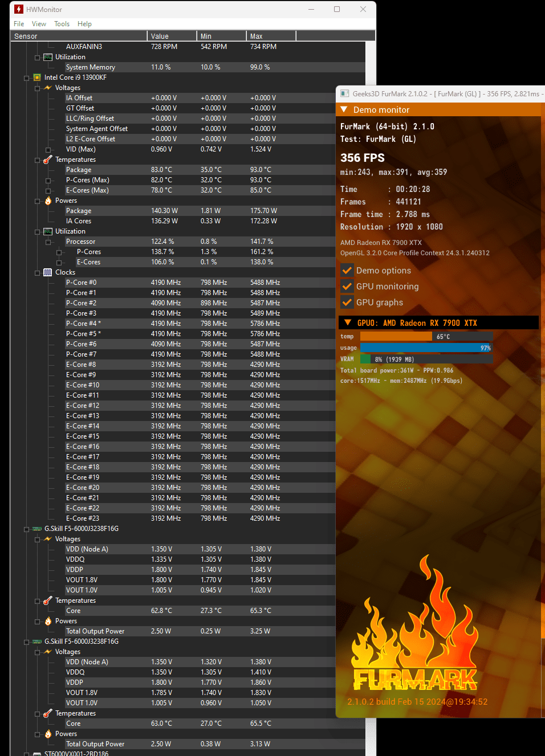The width and height of the screenshot is (545, 756).
Task: Click the Clocks section icon
Action: click(x=48, y=272)
